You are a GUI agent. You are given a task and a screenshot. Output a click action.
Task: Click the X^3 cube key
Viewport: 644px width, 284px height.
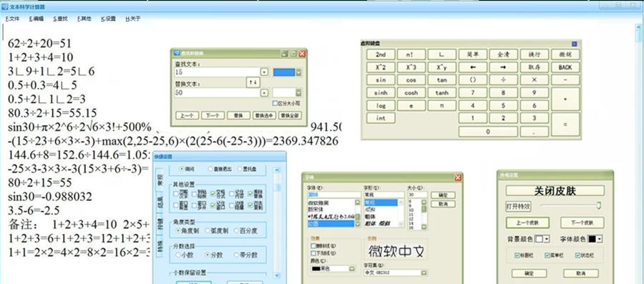(411, 67)
